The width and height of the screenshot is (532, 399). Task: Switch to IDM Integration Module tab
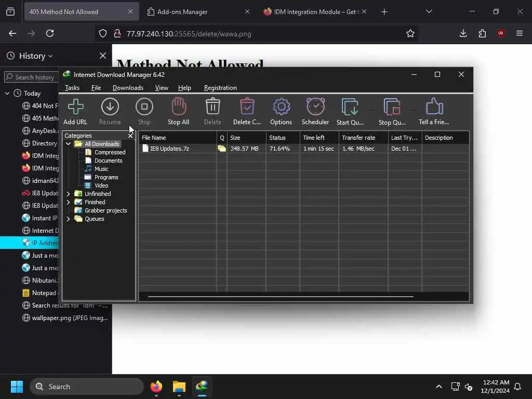click(x=314, y=12)
